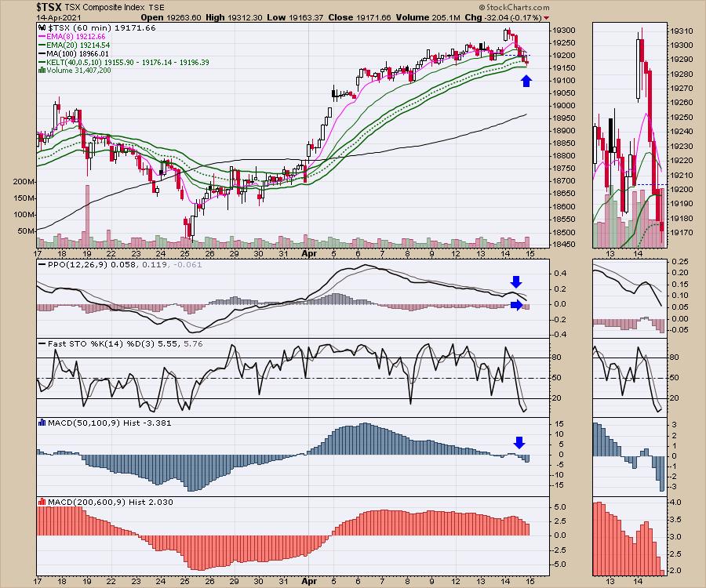
Task: Click the zoomed price thumbnail panel at right
Action: pos(629,135)
